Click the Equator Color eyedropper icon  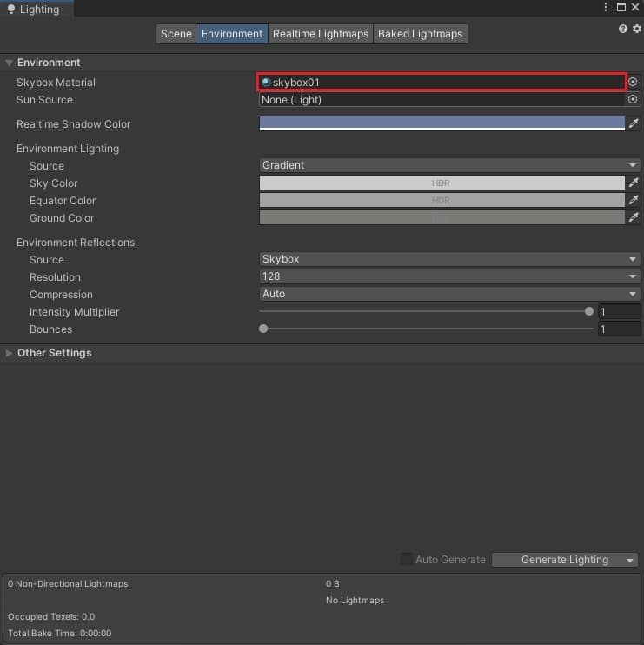[x=634, y=200]
